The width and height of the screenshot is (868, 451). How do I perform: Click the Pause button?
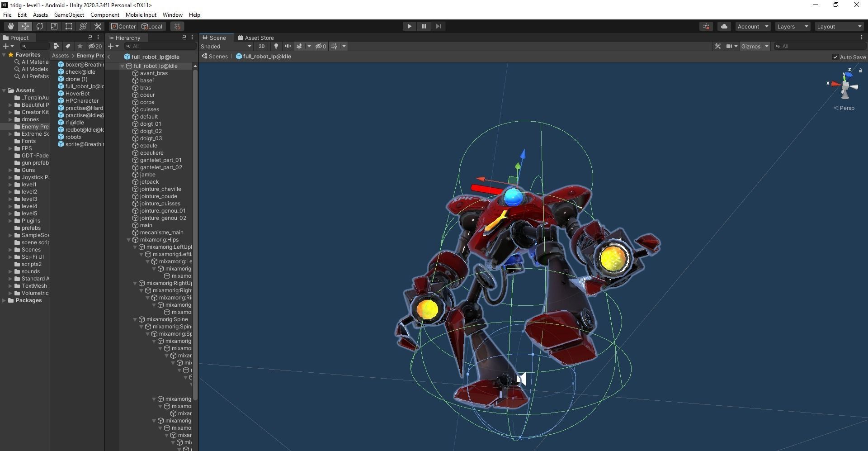tap(424, 26)
